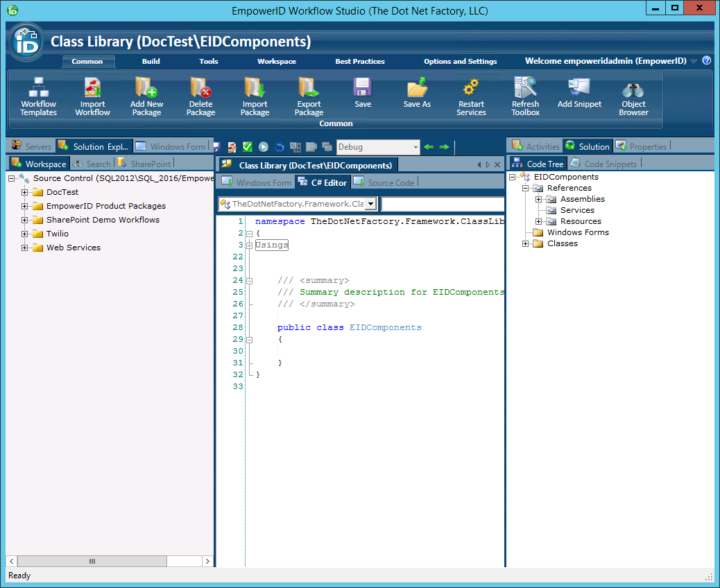Click the green checkmark toolbar icon
This screenshot has width=720, height=588.
click(248, 147)
